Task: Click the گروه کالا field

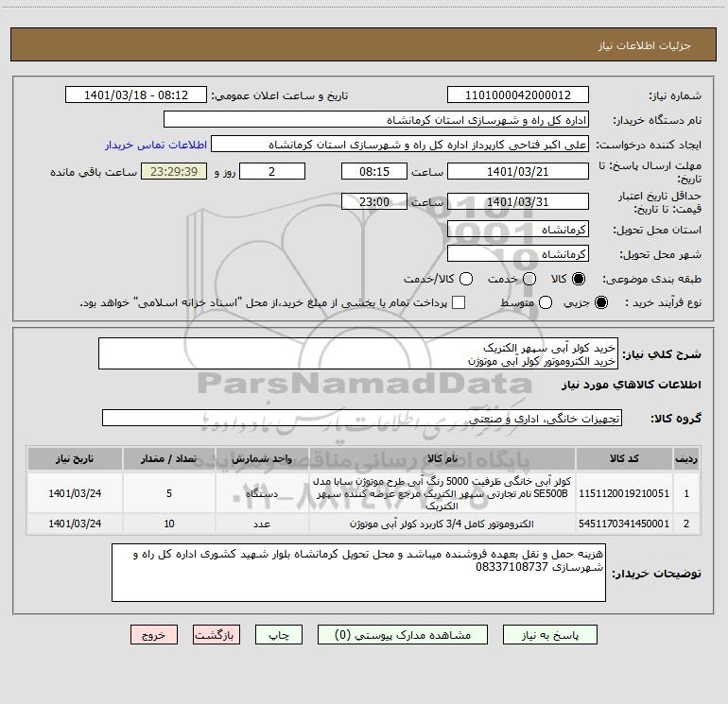Action: (x=362, y=418)
